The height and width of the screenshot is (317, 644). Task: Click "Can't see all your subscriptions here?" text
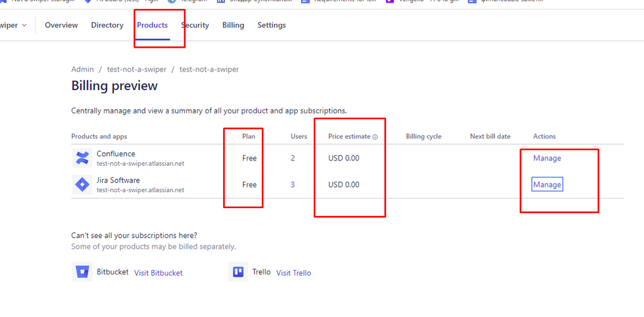(x=134, y=236)
